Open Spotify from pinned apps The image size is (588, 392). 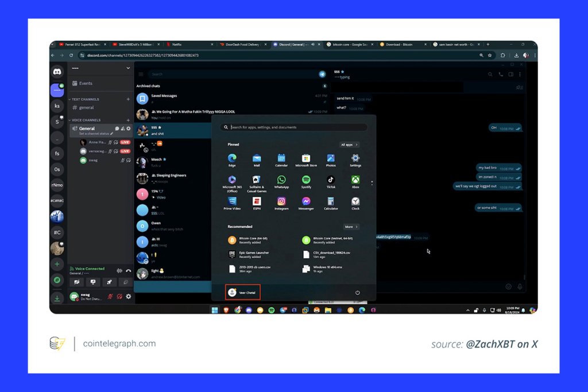click(x=306, y=181)
